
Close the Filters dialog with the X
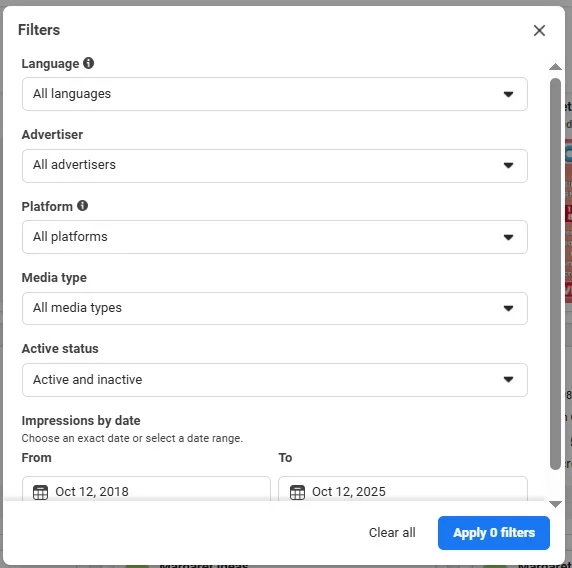pyautogui.click(x=539, y=30)
